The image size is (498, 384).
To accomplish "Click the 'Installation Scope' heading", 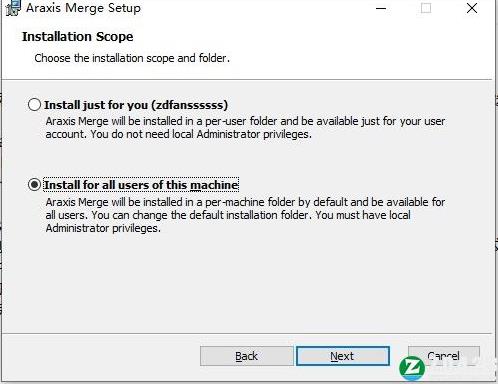I will [78, 37].
